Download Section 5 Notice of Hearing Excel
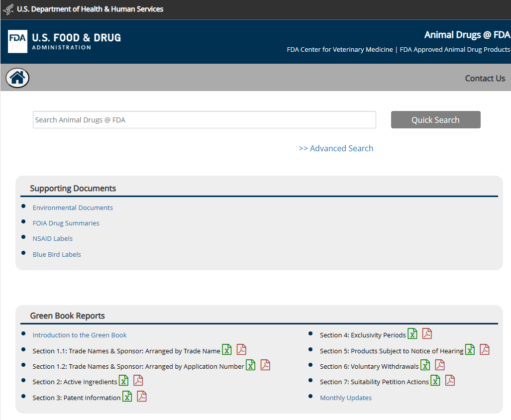Viewport: 511px width, 420px height. tap(470, 350)
